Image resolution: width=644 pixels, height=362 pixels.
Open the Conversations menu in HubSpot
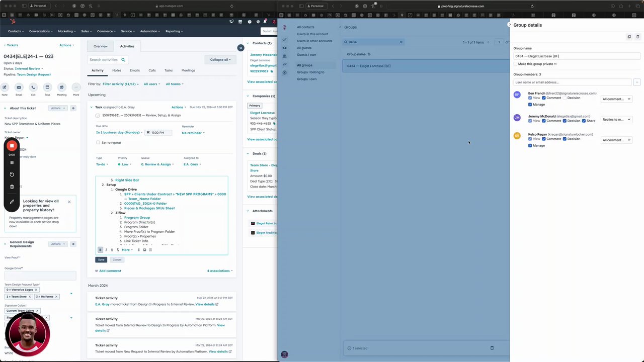point(41,31)
